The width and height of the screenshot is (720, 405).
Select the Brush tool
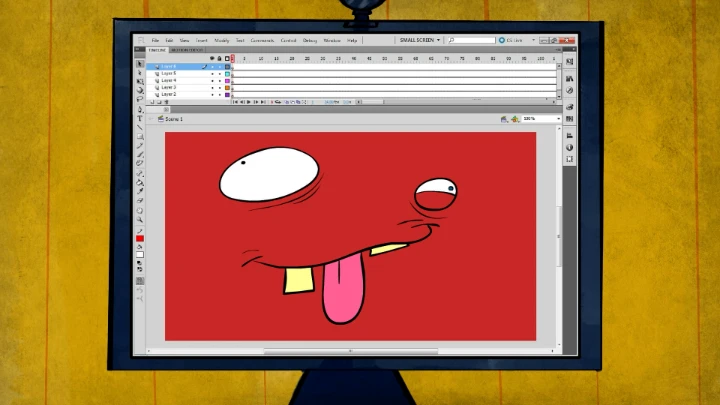point(140,155)
